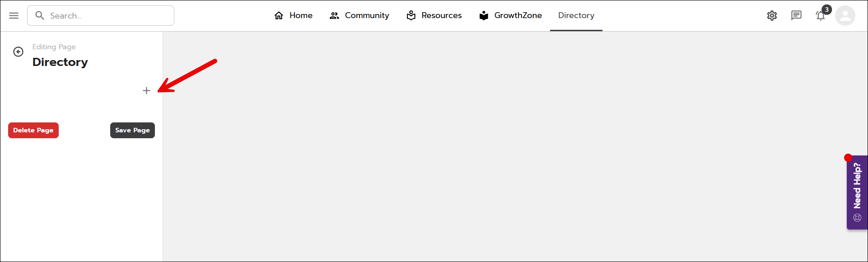868x262 pixels.
Task: Open the Community menu item
Action: click(x=359, y=15)
